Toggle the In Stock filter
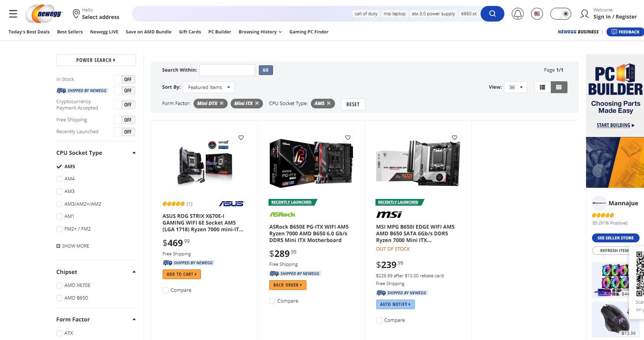644x340 pixels. pos(124,79)
